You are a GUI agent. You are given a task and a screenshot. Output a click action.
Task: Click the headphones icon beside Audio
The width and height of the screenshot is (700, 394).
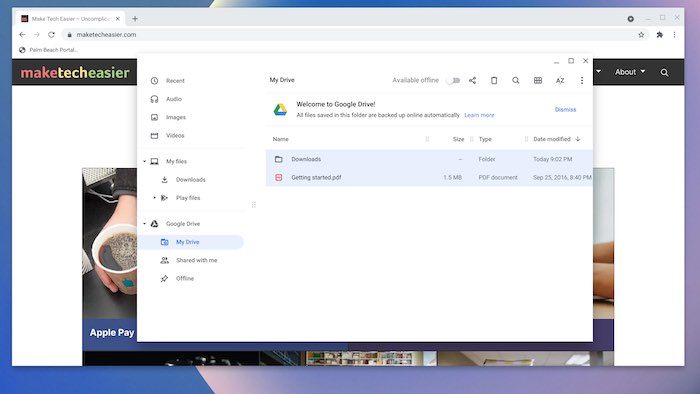(154, 99)
